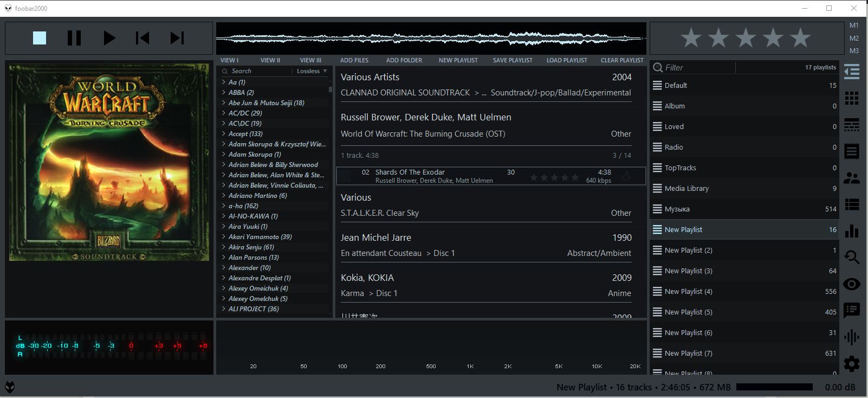Viewport: 868px width, 398px height.
Task: Toggle the eye visibility icon in sidebar
Action: [x=852, y=284]
